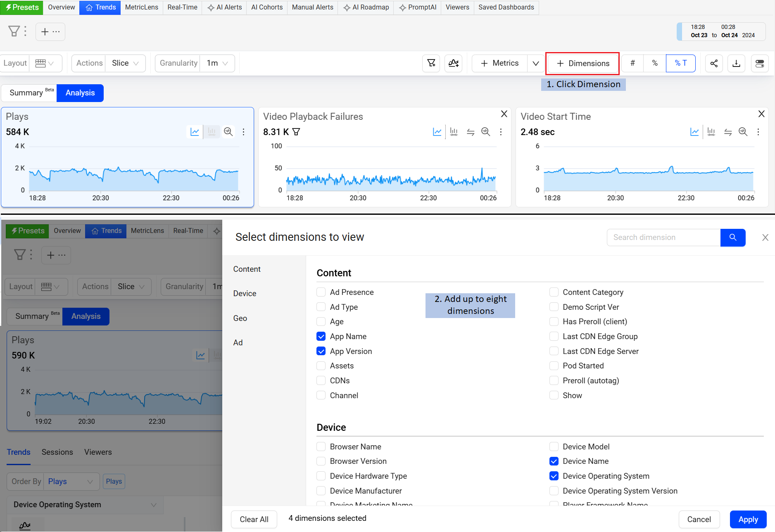Image resolution: width=775 pixels, height=532 pixels.
Task: Click the magnifier search button in dimensions panel
Action: pos(732,237)
